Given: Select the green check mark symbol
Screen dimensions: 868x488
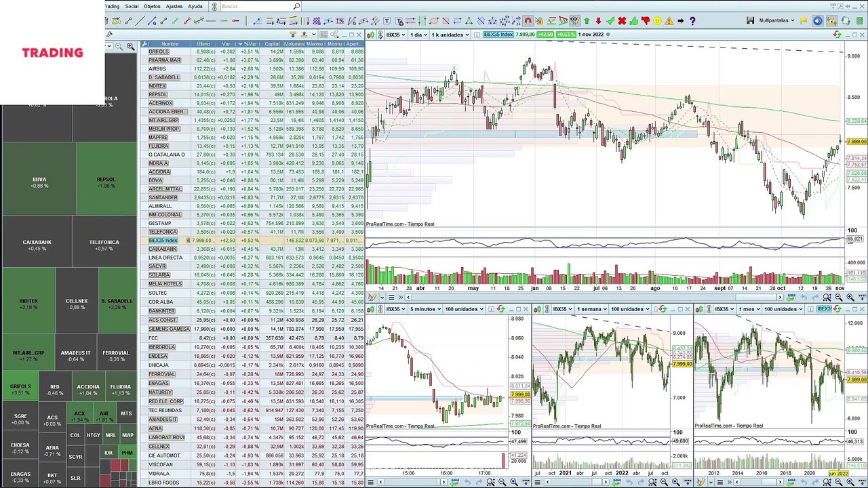Looking at the screenshot, I should [x=610, y=21].
